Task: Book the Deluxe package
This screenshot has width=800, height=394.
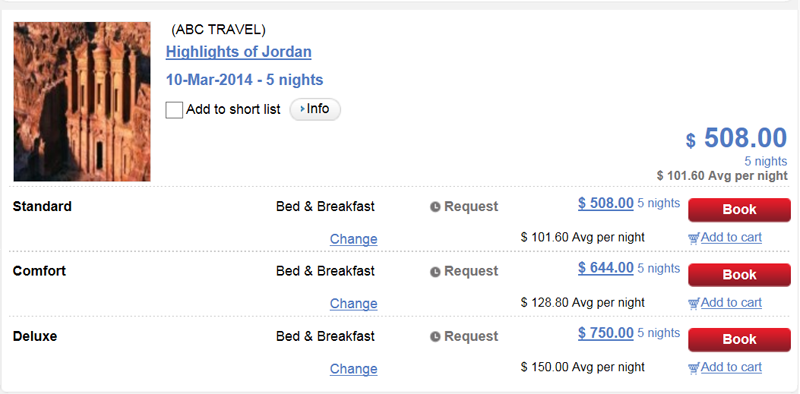Action: pyautogui.click(x=739, y=339)
